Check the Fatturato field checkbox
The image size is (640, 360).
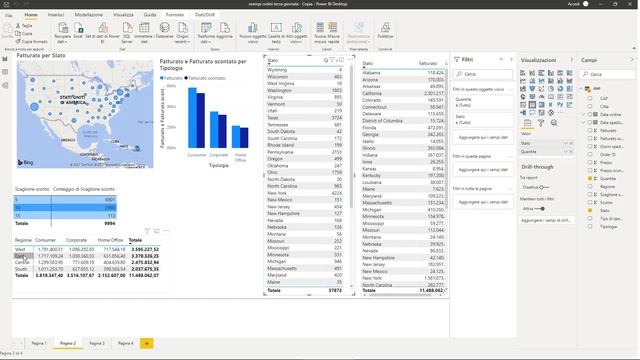590,130
